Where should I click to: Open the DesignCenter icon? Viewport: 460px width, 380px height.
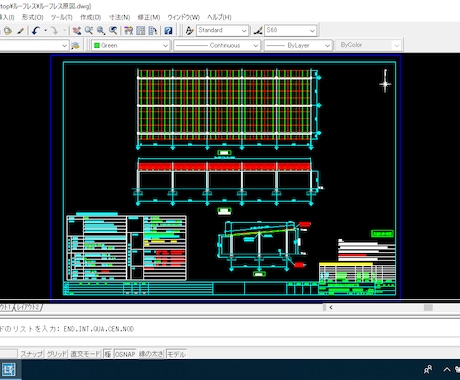point(141,31)
